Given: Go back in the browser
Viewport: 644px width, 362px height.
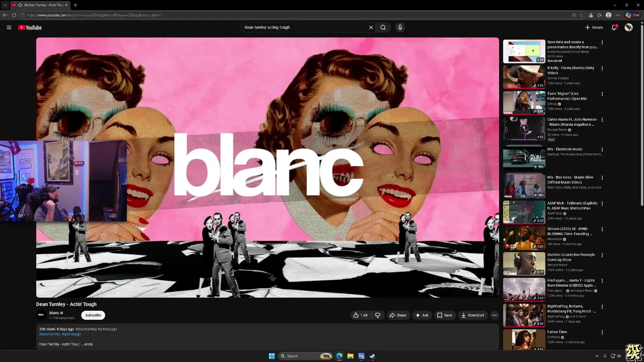Looking at the screenshot, I should [x=5, y=15].
